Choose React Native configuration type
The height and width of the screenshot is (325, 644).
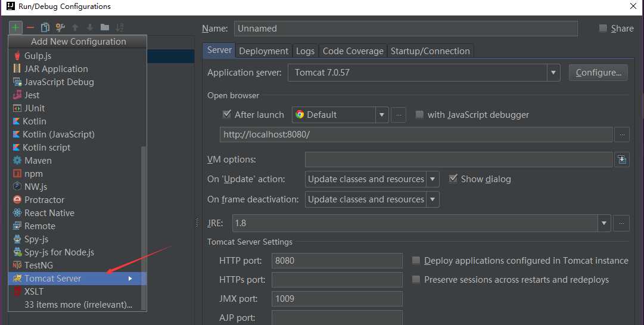[x=77, y=213]
